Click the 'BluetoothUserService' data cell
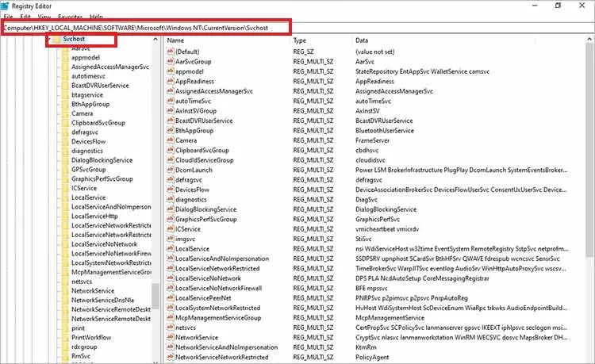The width and height of the screenshot is (595, 364). pyautogui.click(x=385, y=130)
